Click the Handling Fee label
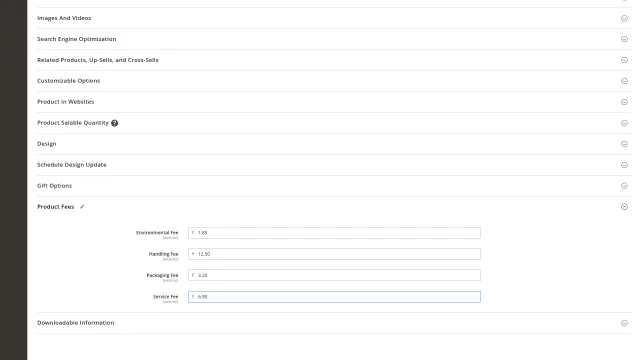The height and width of the screenshot is (360, 640). 163,254
